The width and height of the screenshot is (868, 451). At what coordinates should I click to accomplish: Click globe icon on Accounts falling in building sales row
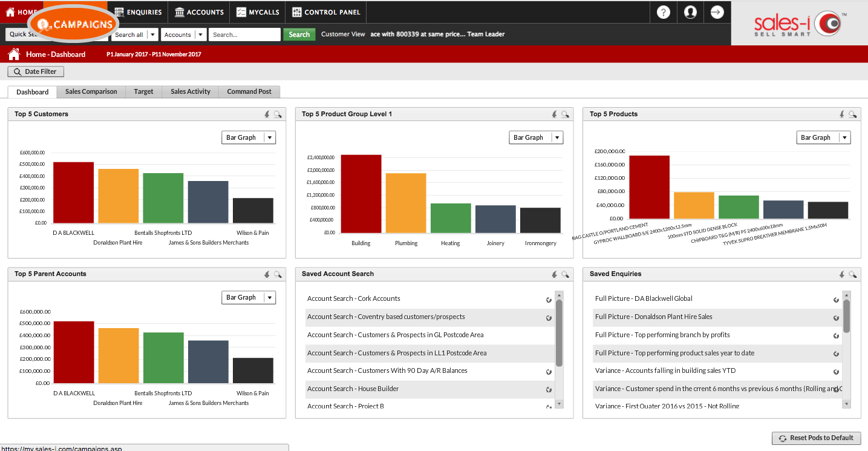pyautogui.click(x=836, y=372)
